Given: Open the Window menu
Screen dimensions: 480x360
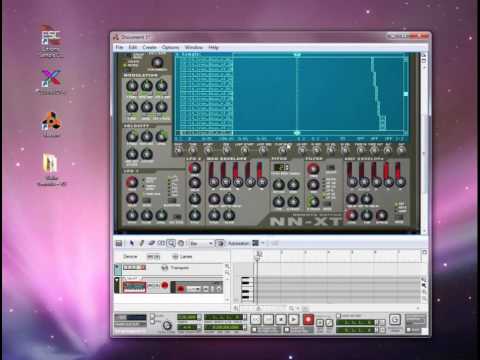Looking at the screenshot, I should click(194, 47).
